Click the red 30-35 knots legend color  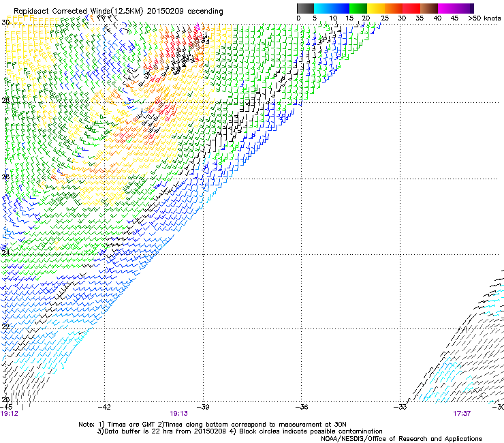point(411,8)
